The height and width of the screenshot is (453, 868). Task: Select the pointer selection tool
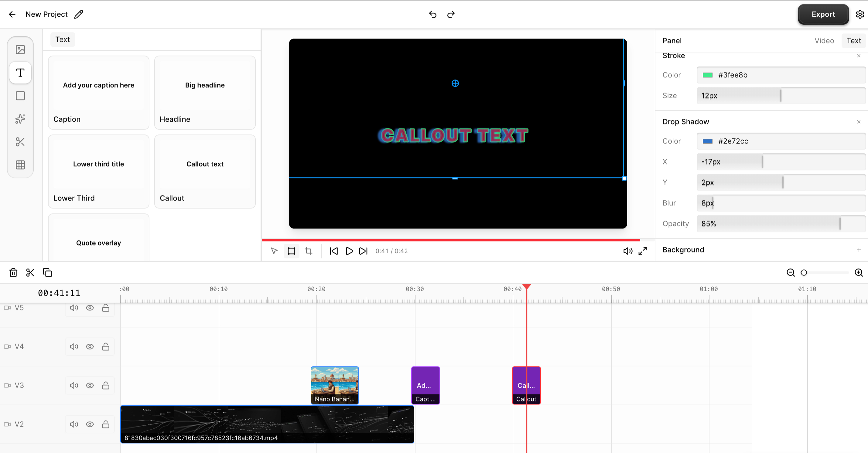[x=274, y=251]
